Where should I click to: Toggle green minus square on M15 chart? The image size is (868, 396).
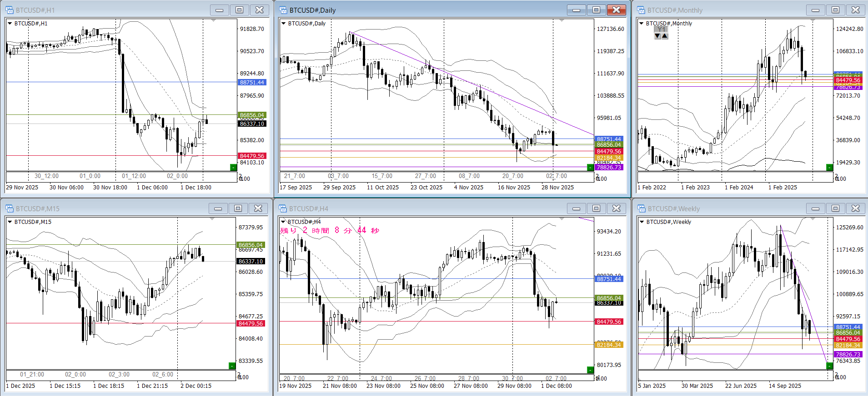click(x=232, y=366)
